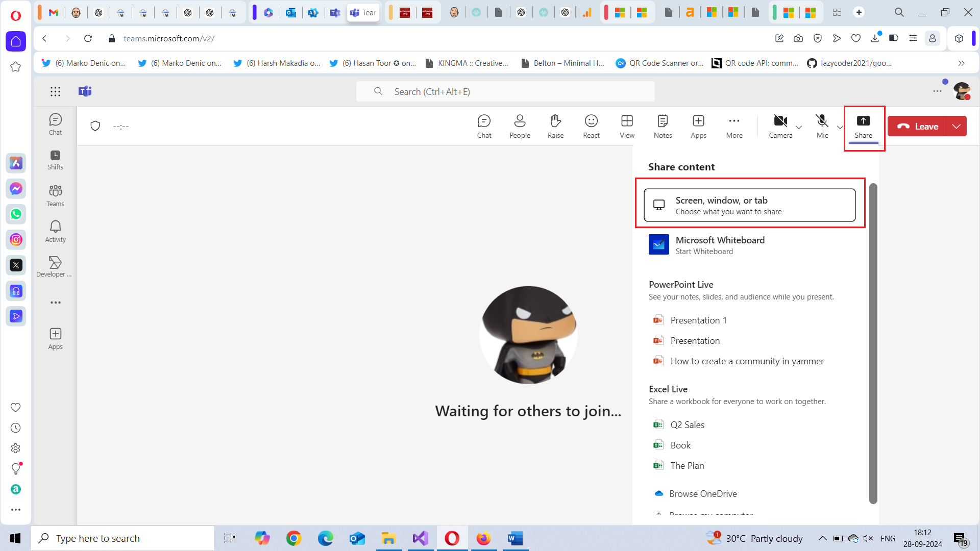Reload the page in Opera
Image resolution: width=980 pixels, height=551 pixels.
88,38
